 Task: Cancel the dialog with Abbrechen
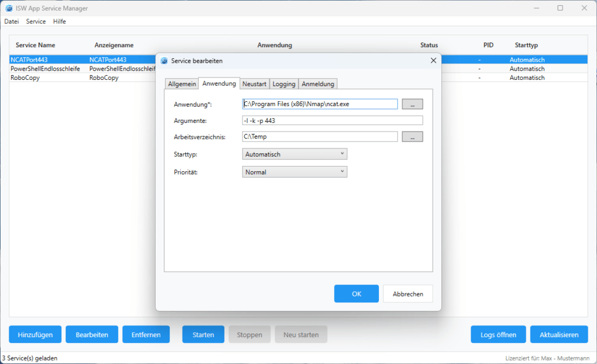pos(408,294)
